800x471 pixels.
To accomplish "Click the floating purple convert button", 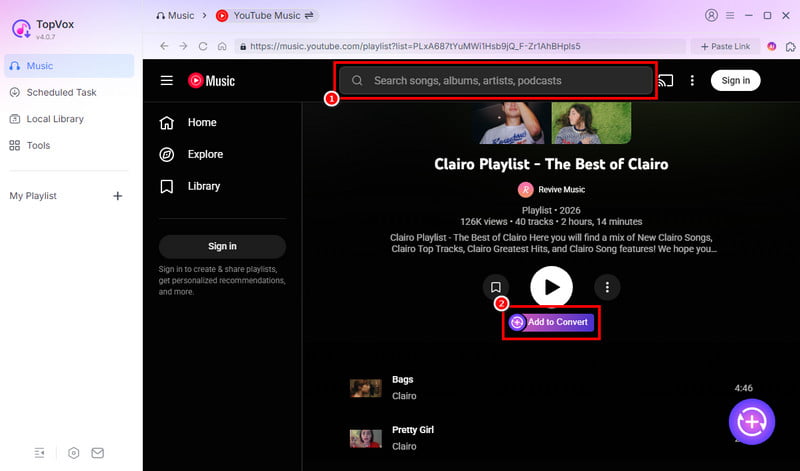I will [x=752, y=420].
